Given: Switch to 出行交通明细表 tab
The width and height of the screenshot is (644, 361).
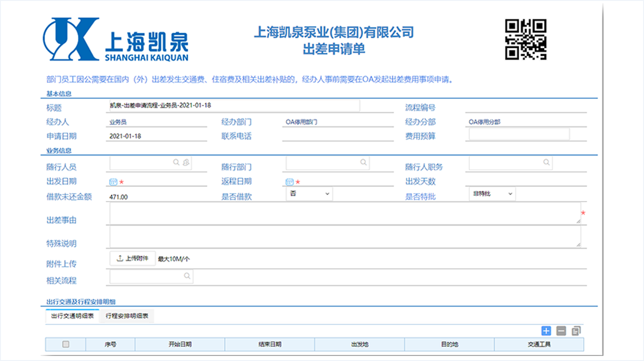Looking at the screenshot, I should (73, 316).
